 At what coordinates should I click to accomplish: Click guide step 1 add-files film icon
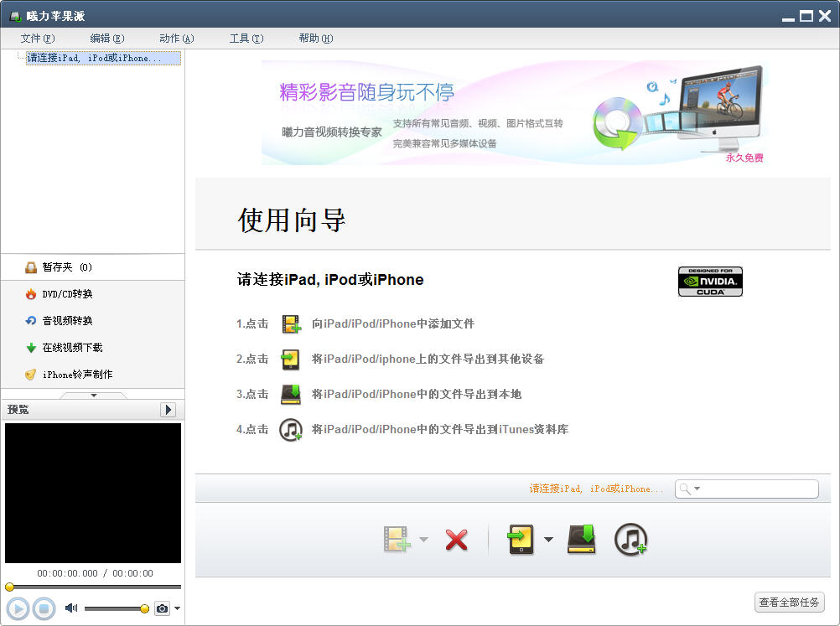pyautogui.click(x=291, y=324)
